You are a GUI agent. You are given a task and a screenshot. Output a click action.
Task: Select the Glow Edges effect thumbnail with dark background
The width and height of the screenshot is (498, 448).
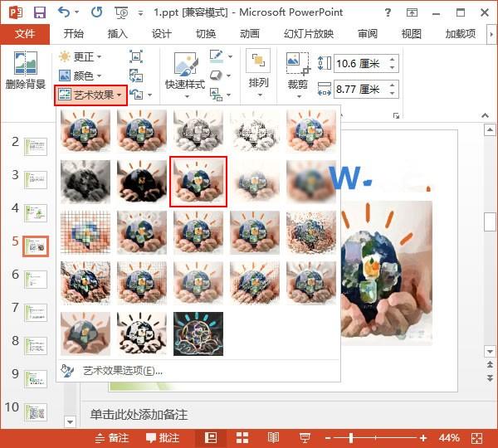[198, 334]
